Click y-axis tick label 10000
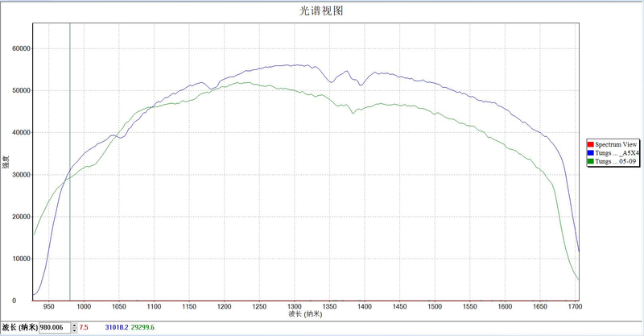This screenshot has height=336, width=644. coord(22,259)
